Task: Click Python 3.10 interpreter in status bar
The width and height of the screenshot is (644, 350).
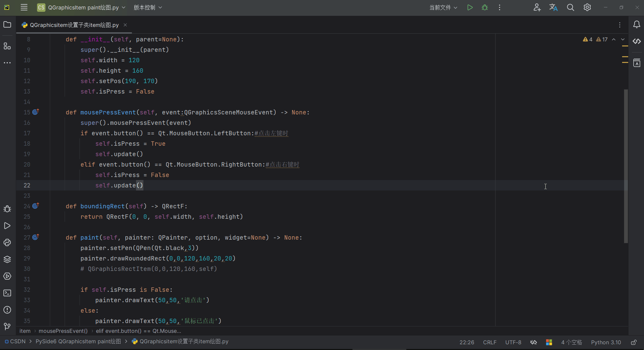Action: point(606,342)
